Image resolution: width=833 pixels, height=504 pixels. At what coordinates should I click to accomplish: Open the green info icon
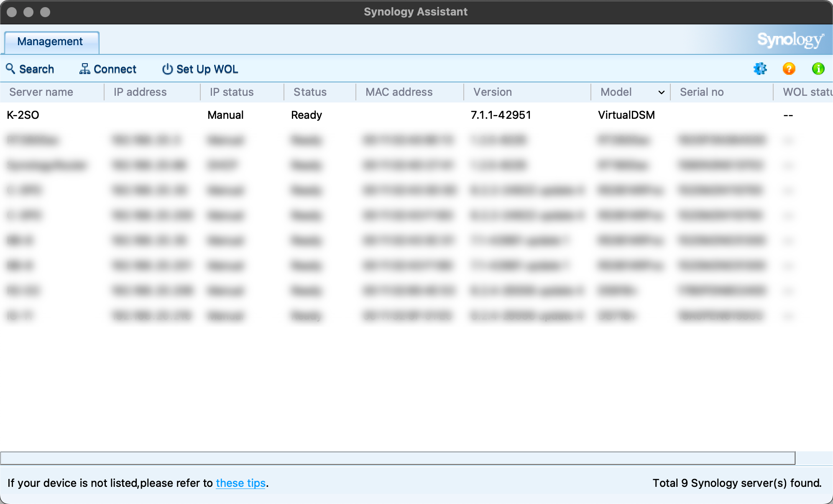tap(818, 69)
